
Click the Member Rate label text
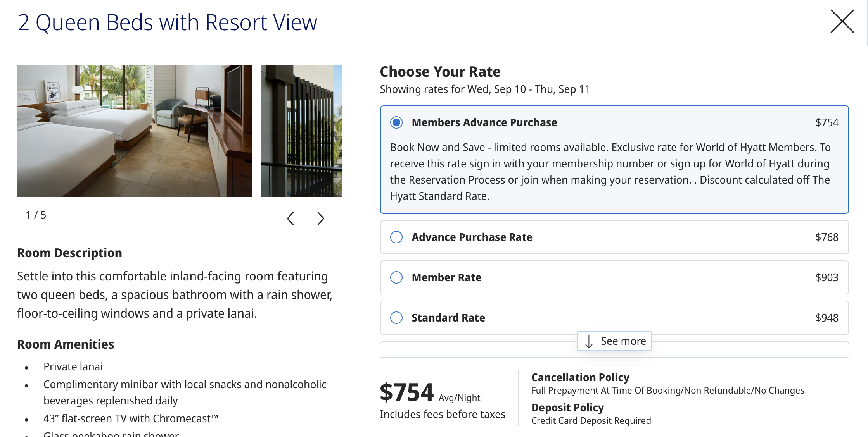[x=446, y=277]
